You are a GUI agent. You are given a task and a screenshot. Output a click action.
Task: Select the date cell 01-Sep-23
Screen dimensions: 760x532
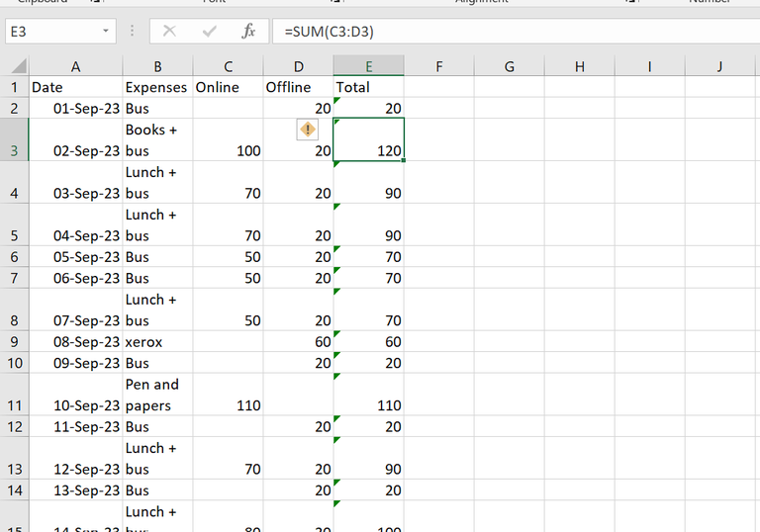(75, 108)
